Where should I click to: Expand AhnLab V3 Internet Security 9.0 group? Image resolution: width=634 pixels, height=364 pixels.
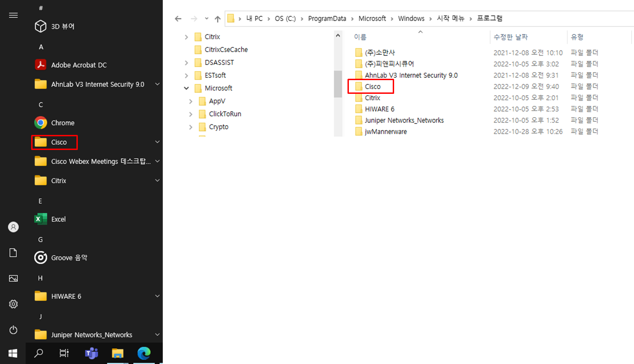coord(157,84)
